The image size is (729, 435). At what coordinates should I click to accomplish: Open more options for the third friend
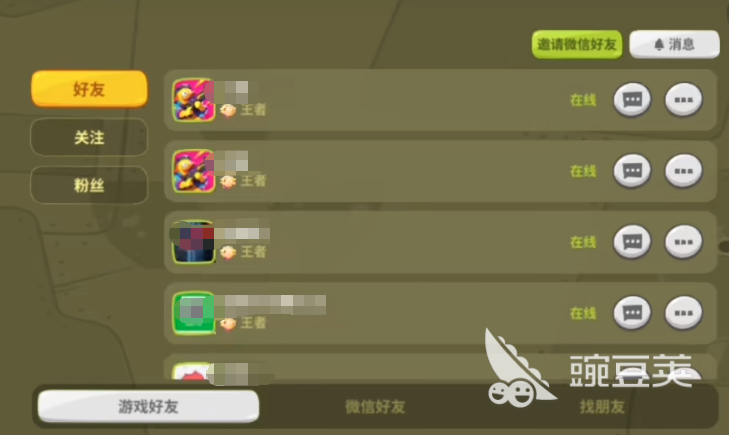tap(683, 242)
